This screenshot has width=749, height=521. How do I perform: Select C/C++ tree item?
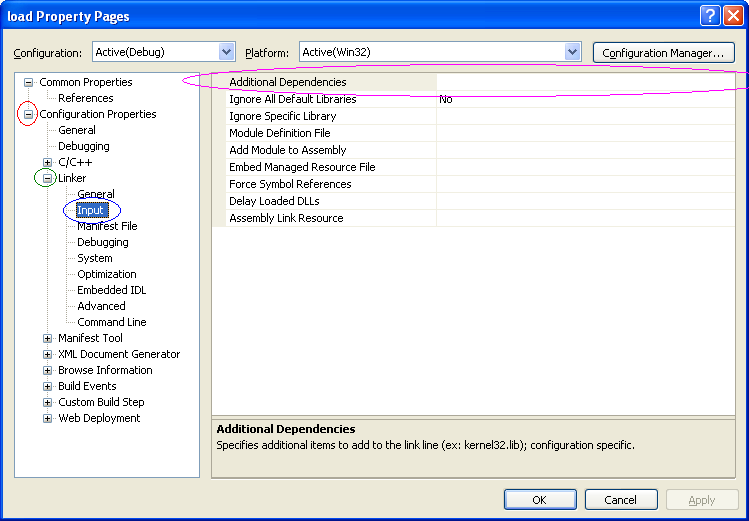[75, 162]
